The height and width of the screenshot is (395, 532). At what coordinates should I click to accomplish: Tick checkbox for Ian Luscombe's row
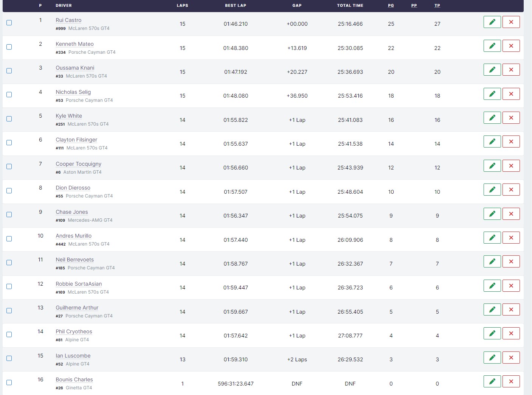9,358
